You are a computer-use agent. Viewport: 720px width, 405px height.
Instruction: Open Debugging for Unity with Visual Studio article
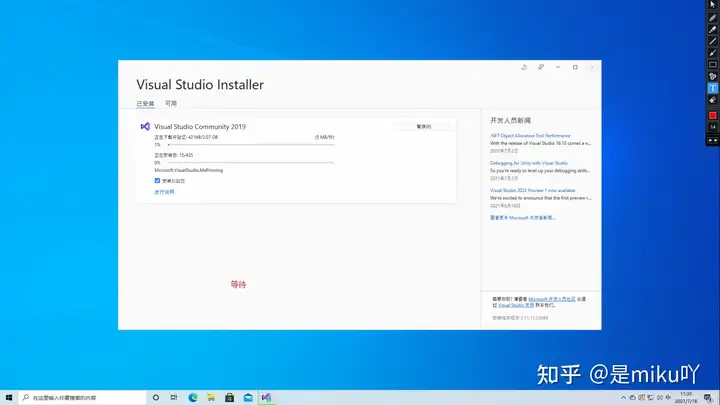click(529, 163)
